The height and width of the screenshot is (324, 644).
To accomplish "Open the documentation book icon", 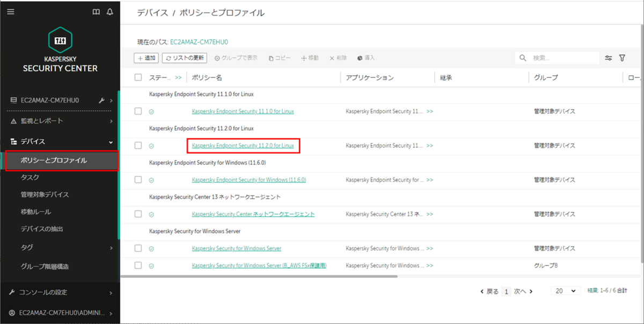I will pyautogui.click(x=97, y=12).
